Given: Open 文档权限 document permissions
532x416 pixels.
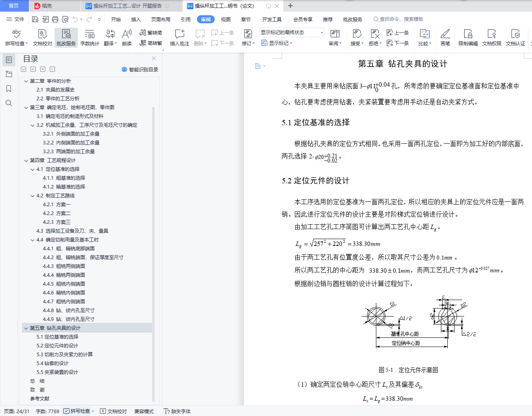Looking at the screenshot, I should (492, 37).
